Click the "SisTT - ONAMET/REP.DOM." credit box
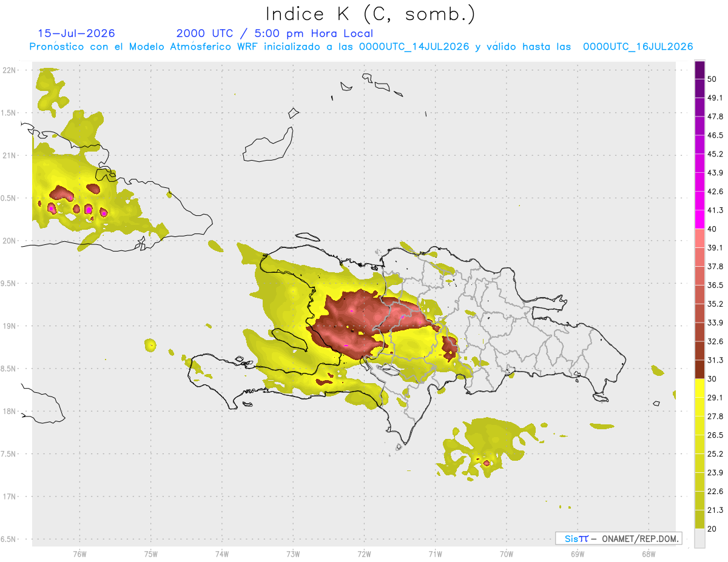The width and height of the screenshot is (728, 562). (x=618, y=538)
